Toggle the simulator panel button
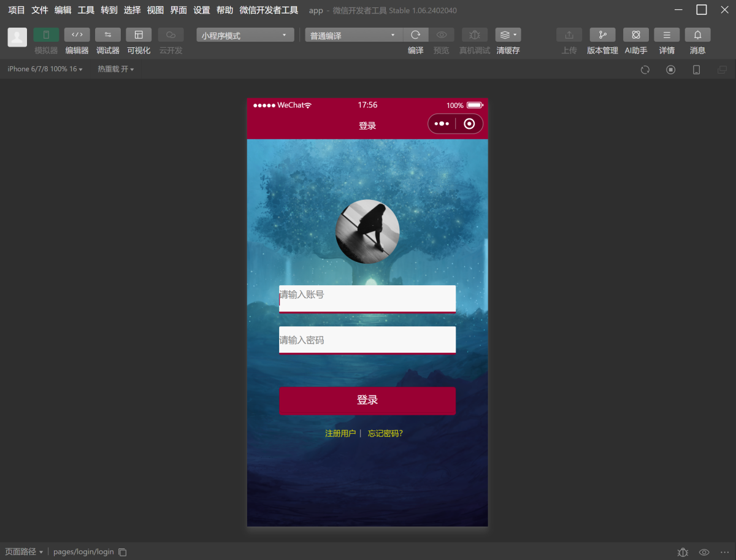This screenshot has height=560, width=736. click(46, 35)
